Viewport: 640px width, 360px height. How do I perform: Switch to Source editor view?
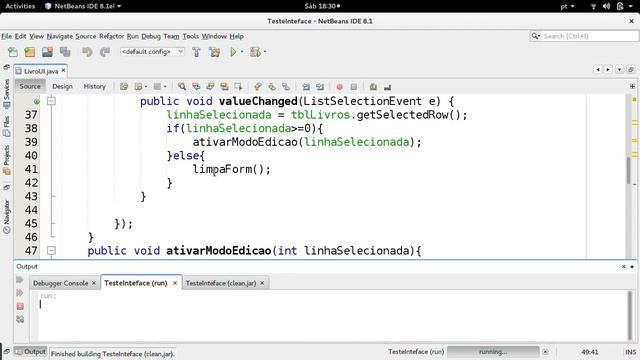click(x=30, y=87)
